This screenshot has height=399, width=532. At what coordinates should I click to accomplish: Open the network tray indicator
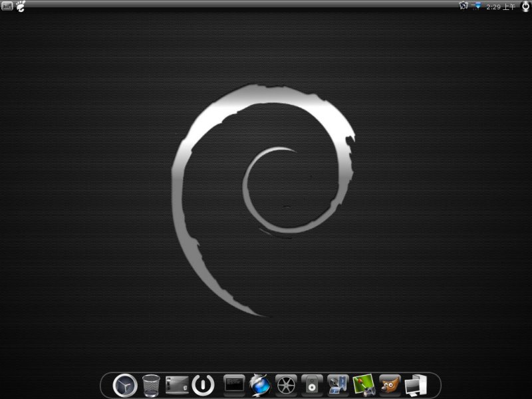pos(476,6)
